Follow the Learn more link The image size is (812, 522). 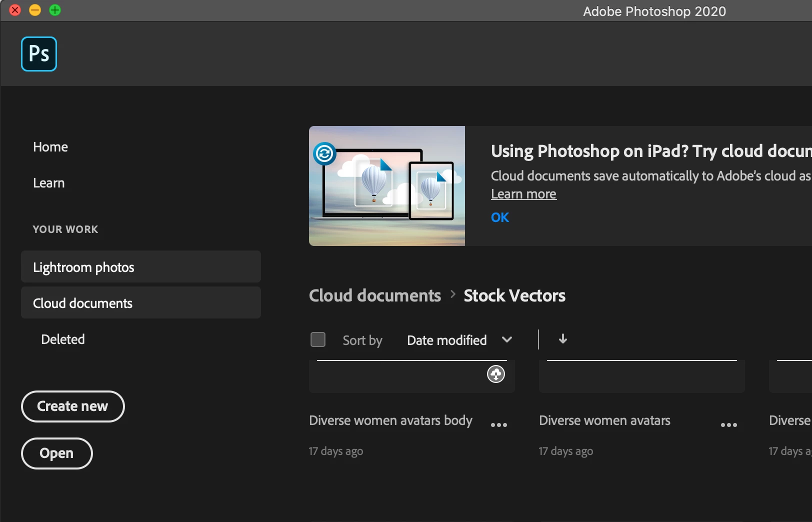point(523,194)
